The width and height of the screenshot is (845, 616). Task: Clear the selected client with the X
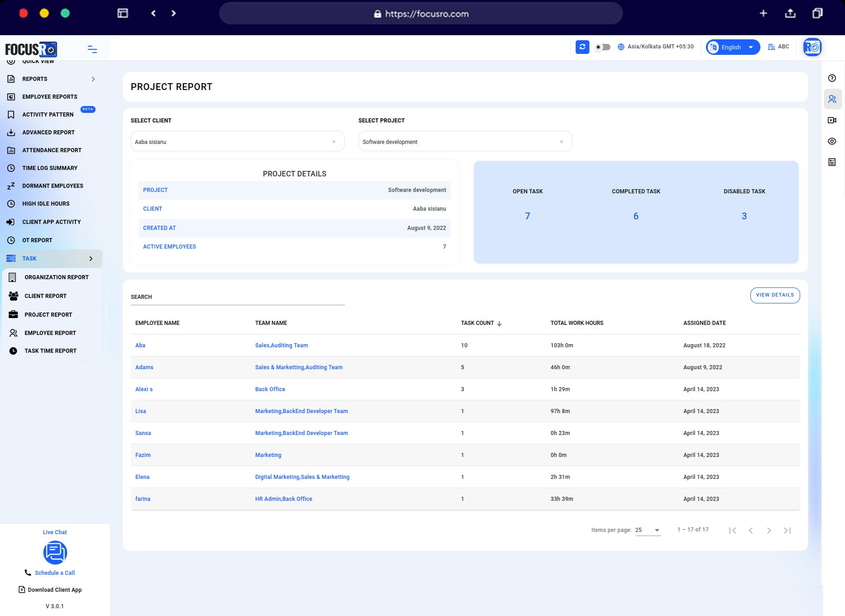coord(333,142)
